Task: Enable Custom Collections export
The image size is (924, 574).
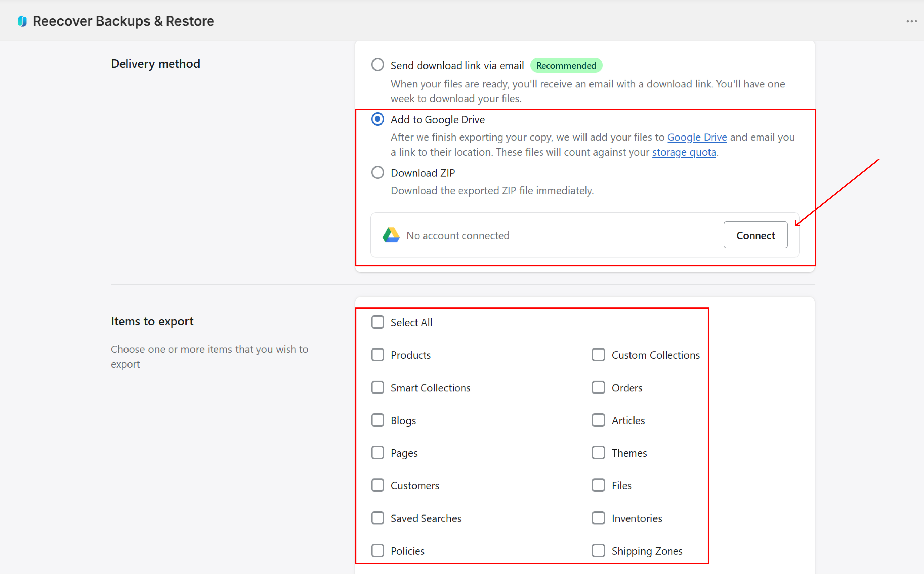Action: (x=598, y=355)
